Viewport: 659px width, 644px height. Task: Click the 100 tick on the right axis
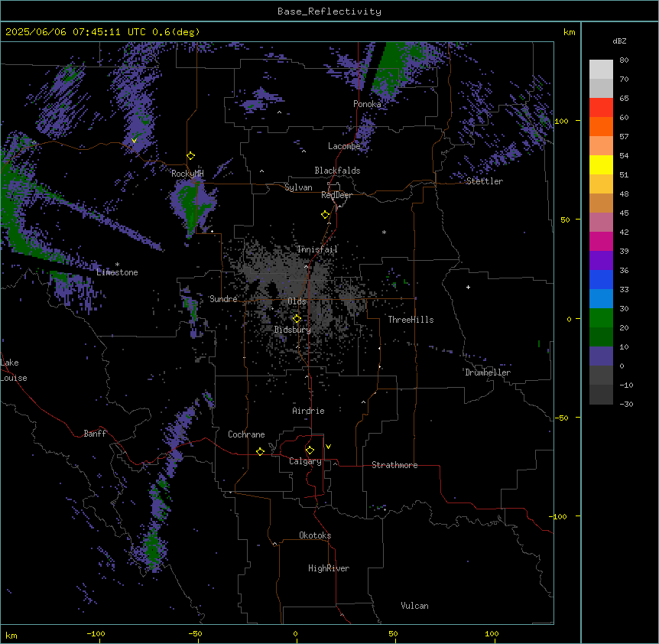click(561, 121)
